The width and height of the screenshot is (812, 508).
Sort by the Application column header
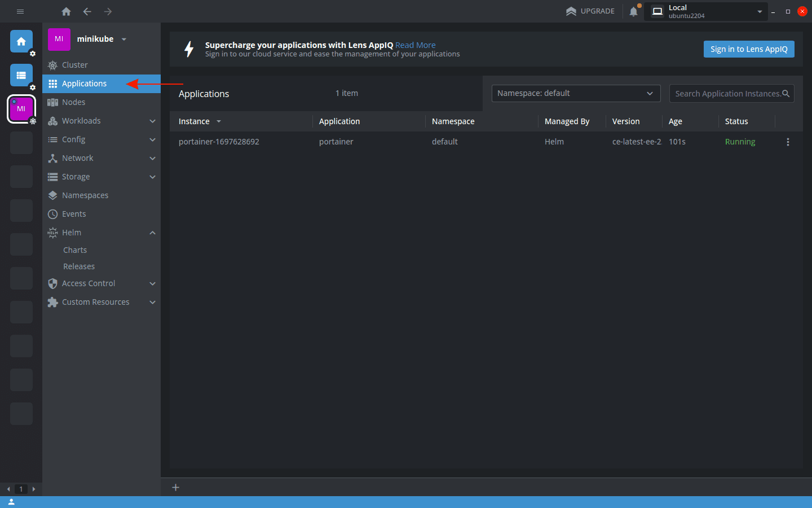tap(369, 121)
